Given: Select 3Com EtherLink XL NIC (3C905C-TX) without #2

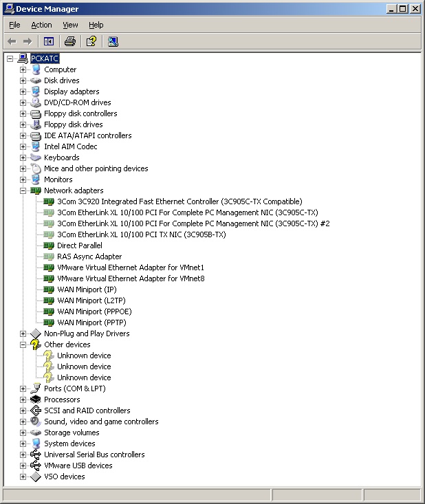Looking at the screenshot, I should (x=188, y=212).
